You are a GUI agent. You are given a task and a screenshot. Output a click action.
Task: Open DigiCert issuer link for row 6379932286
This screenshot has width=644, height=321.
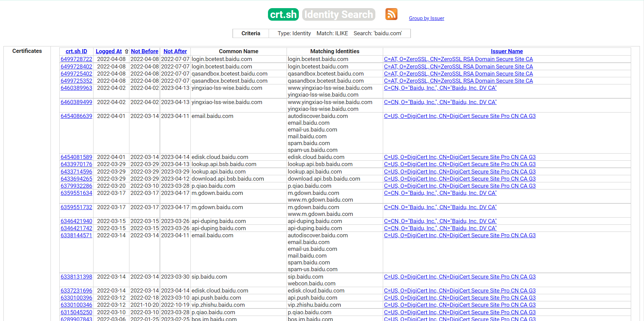point(460,186)
